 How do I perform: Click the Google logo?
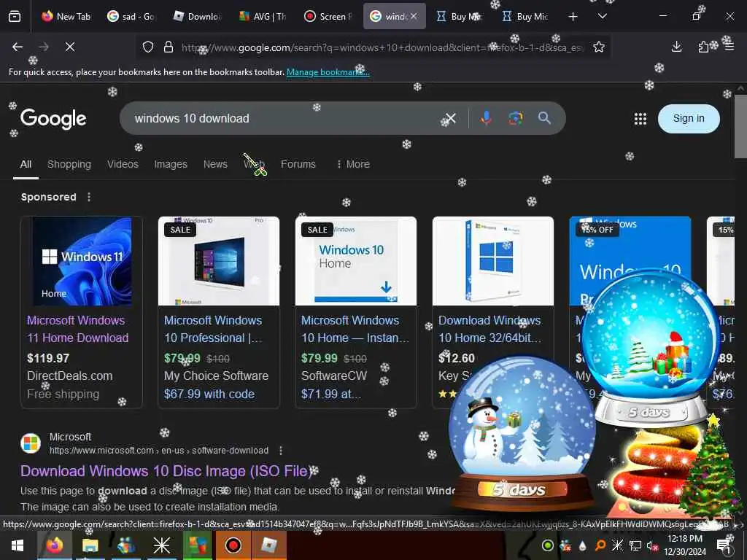coord(53,119)
